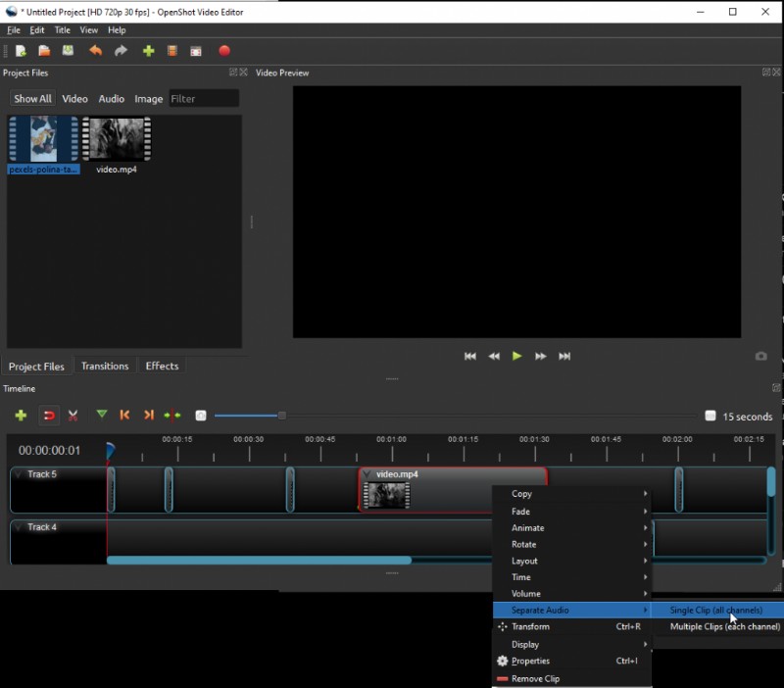Center the timeline on playhead icon
Image resolution: width=784 pixels, height=688 pixels.
coord(172,416)
